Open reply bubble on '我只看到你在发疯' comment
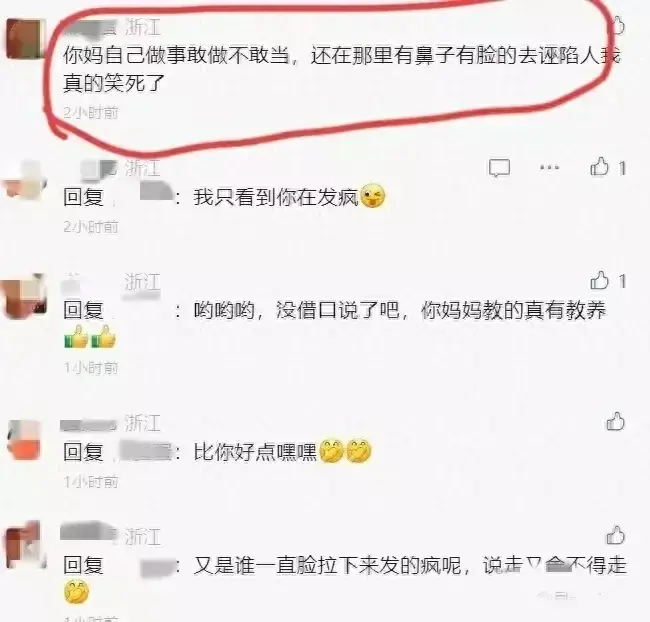 (499, 168)
